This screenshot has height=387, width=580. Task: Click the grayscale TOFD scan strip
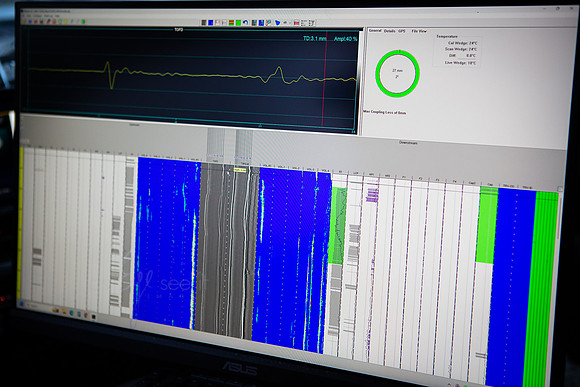coord(227,250)
